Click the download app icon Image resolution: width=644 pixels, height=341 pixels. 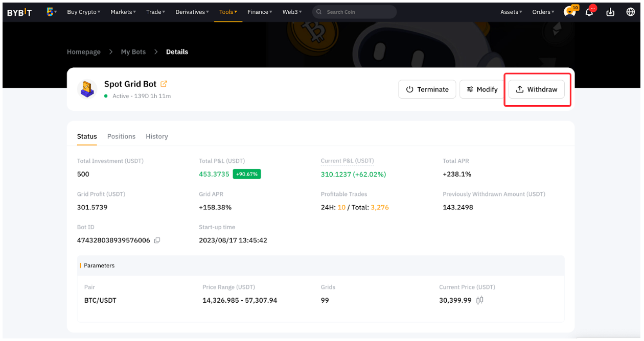click(x=610, y=12)
